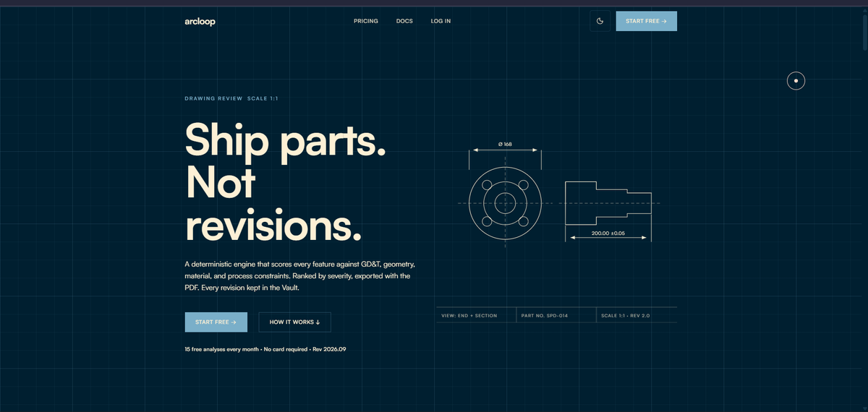
Task: Open the Docs link
Action: 404,21
